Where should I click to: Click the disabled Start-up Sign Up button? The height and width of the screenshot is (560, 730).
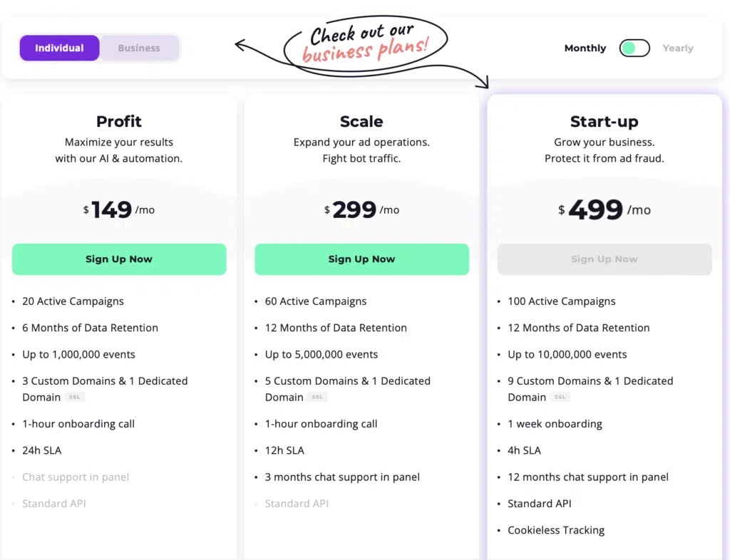point(605,259)
